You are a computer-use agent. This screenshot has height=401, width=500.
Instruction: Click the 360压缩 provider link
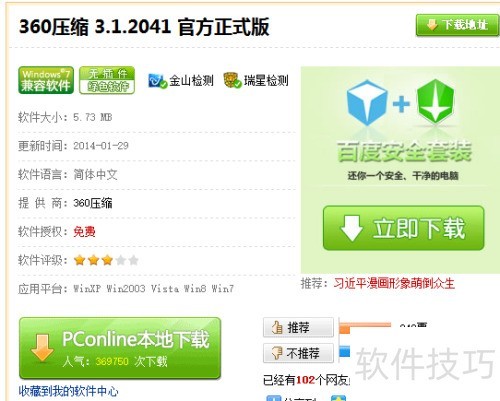click(93, 203)
